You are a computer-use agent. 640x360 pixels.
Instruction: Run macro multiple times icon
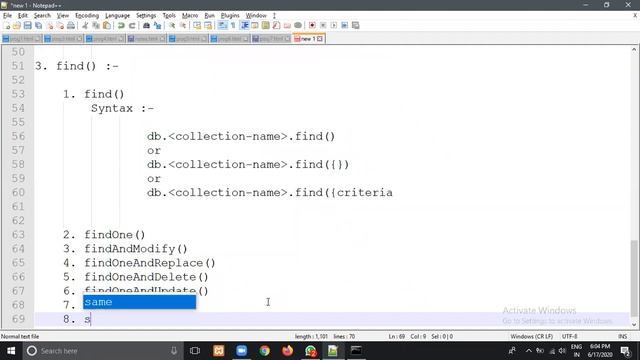(344, 25)
